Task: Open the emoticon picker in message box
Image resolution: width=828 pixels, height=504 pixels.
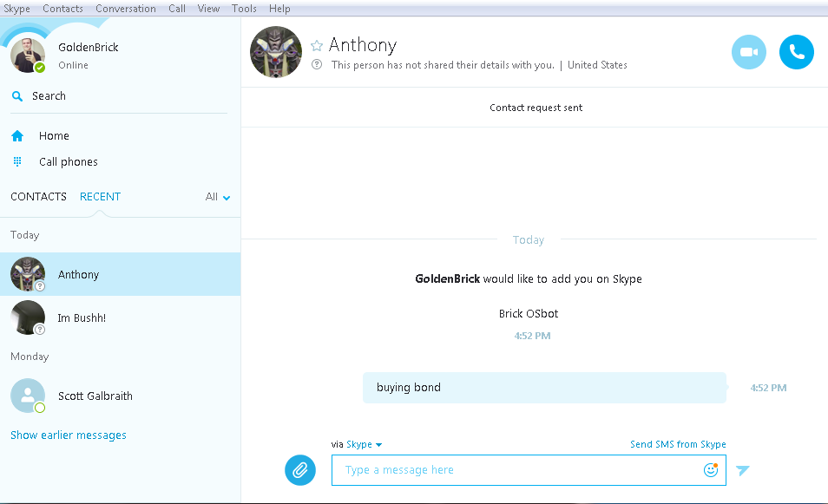Action: tap(711, 469)
